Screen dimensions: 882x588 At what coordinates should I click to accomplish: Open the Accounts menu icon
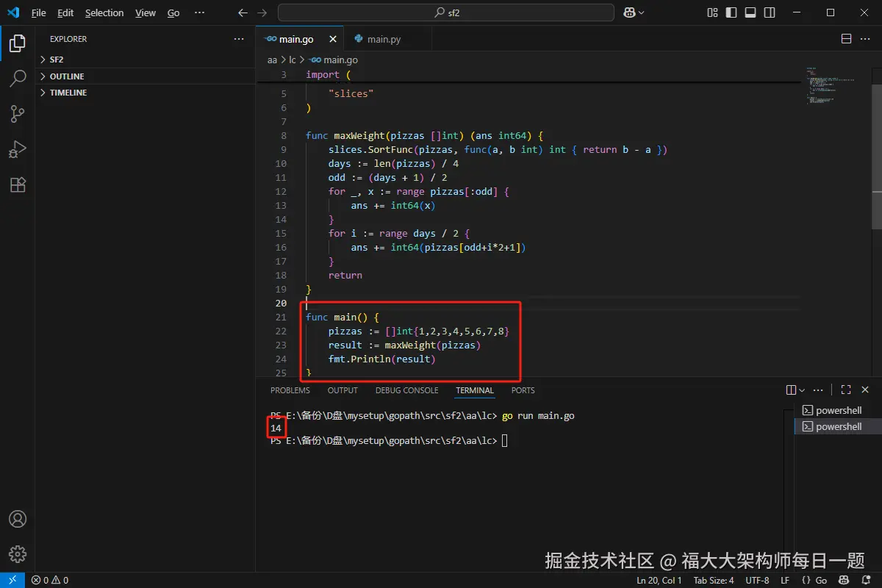18,519
